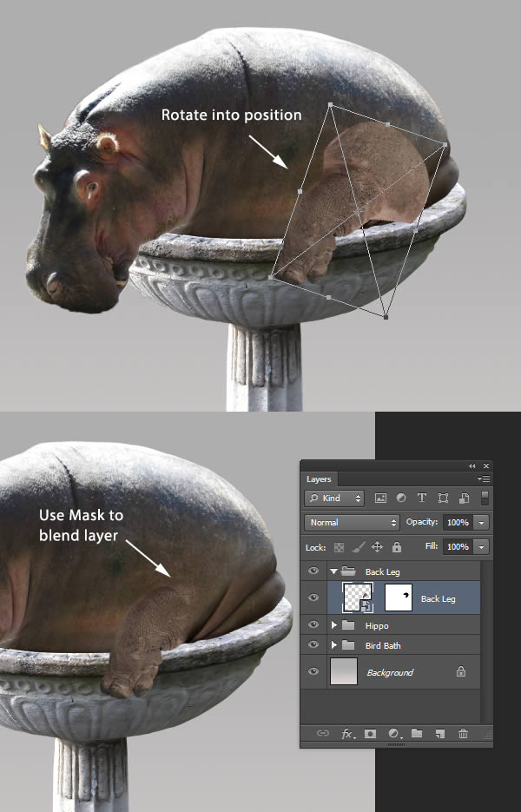Open the Opacity slider dropdown arrow
Screen dimensions: 521x812
point(482,523)
